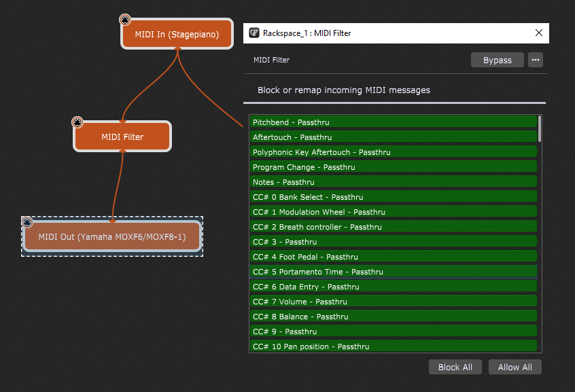Screen dimensions: 575x392
Task: Click CC# 9 - Passthru row
Action: click(394, 332)
